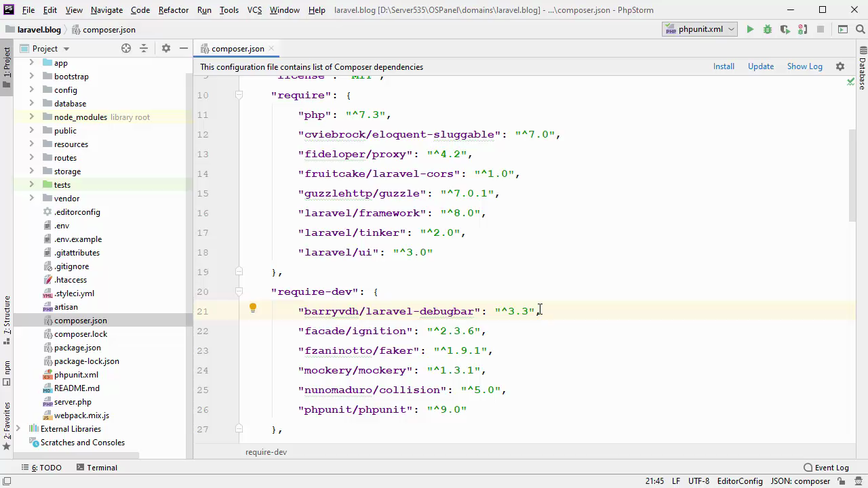Open the File menu

point(28,10)
